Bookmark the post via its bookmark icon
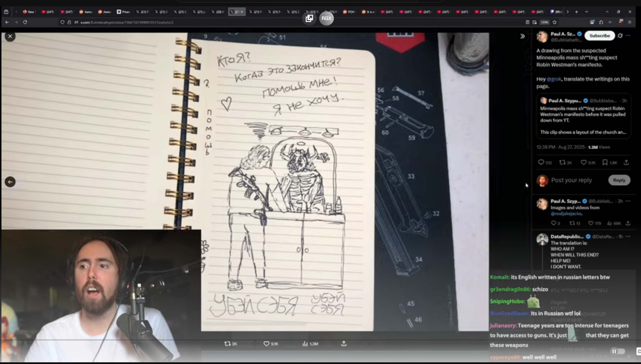This screenshot has width=641, height=364. 605,162
